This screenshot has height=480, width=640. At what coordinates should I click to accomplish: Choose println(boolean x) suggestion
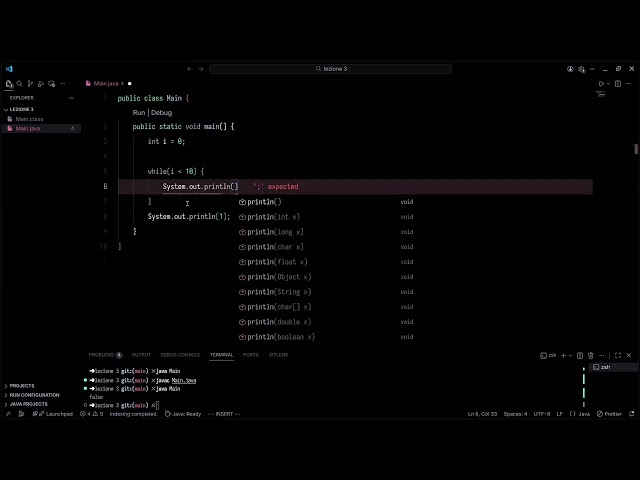point(327,337)
